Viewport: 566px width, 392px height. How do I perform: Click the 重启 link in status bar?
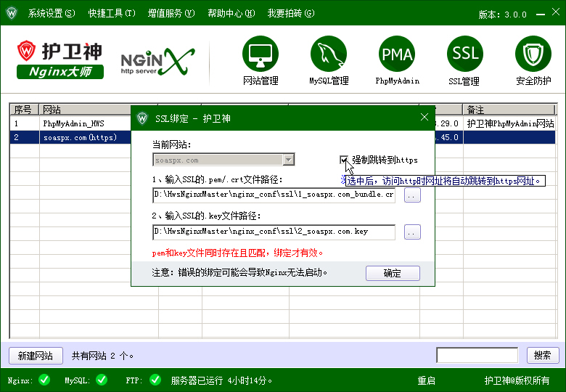tap(426, 380)
